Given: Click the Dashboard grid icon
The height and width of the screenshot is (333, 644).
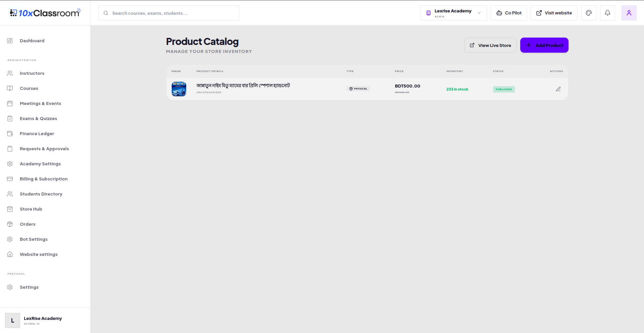Looking at the screenshot, I should pyautogui.click(x=10, y=41).
